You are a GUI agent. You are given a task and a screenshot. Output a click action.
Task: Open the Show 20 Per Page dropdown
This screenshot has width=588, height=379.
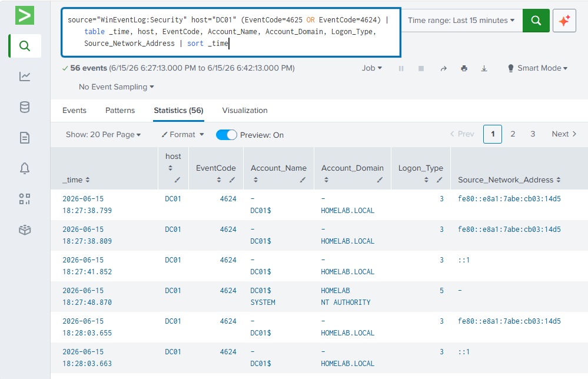(x=103, y=135)
